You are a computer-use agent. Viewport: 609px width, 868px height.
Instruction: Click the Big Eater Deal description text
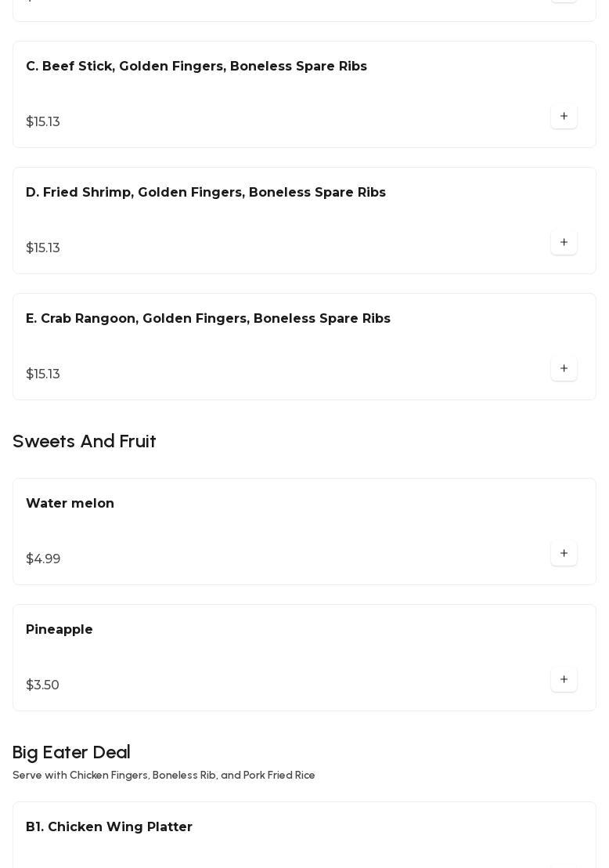pyautogui.click(x=164, y=776)
